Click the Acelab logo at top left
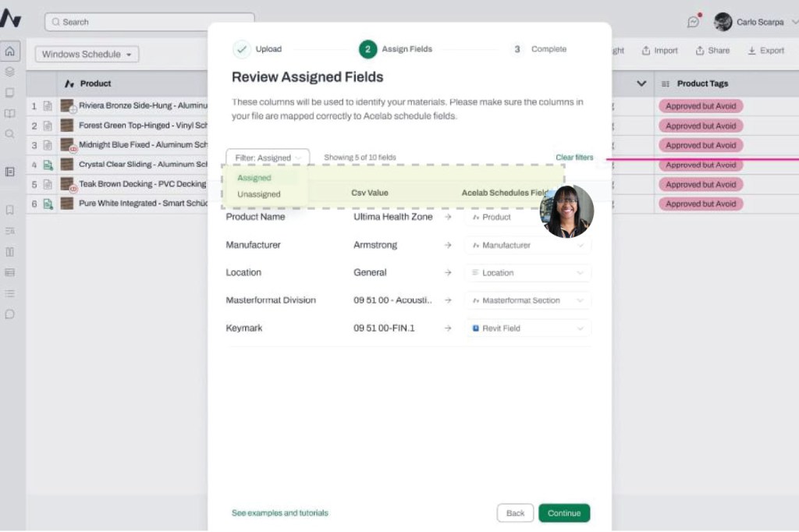Screen dimensions: 799x532 point(11,19)
